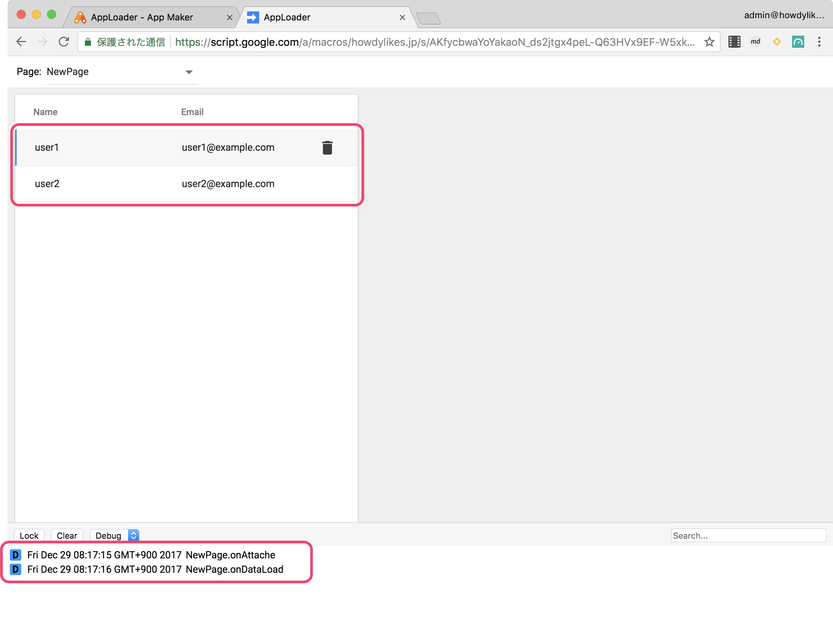
Task: Click the Lock log button
Action: pos(29,535)
